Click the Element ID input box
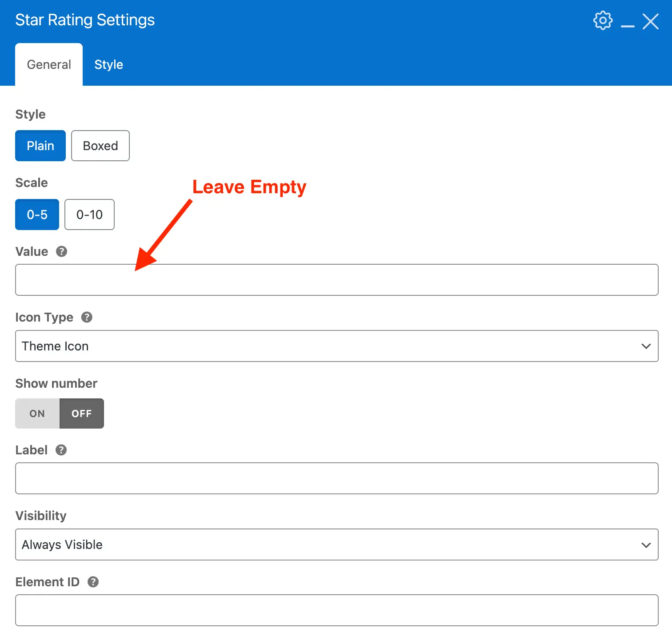This screenshot has height=636, width=672. (336, 610)
